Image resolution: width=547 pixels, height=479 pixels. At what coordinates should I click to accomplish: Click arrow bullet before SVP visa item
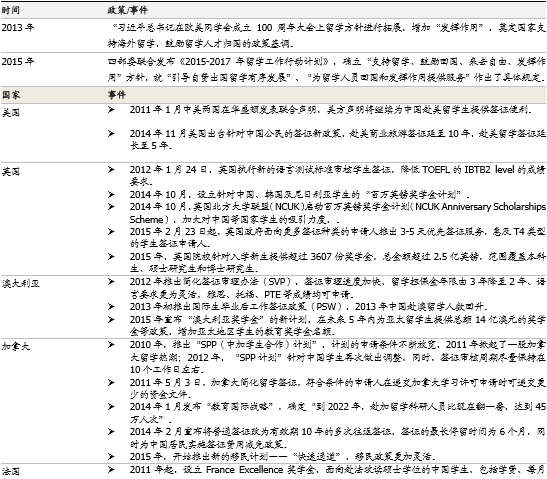(x=111, y=282)
